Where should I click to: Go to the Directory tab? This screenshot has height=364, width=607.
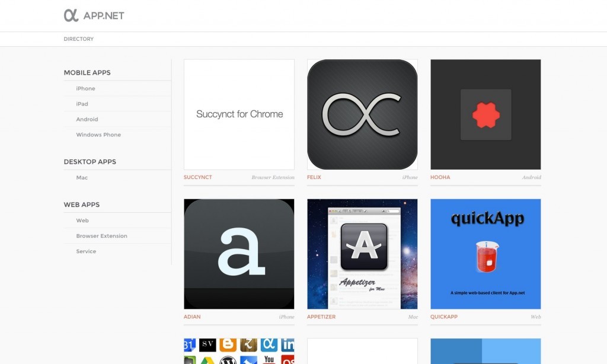click(79, 39)
